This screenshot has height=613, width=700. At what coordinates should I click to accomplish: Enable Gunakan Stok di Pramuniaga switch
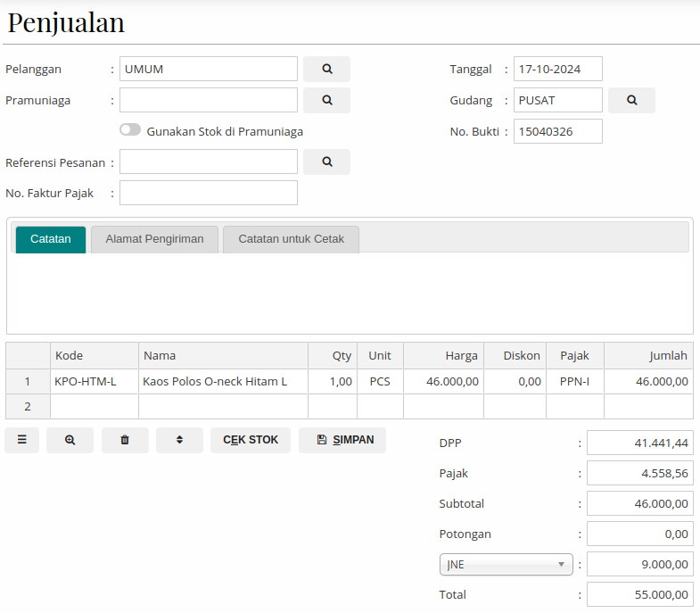click(x=130, y=130)
